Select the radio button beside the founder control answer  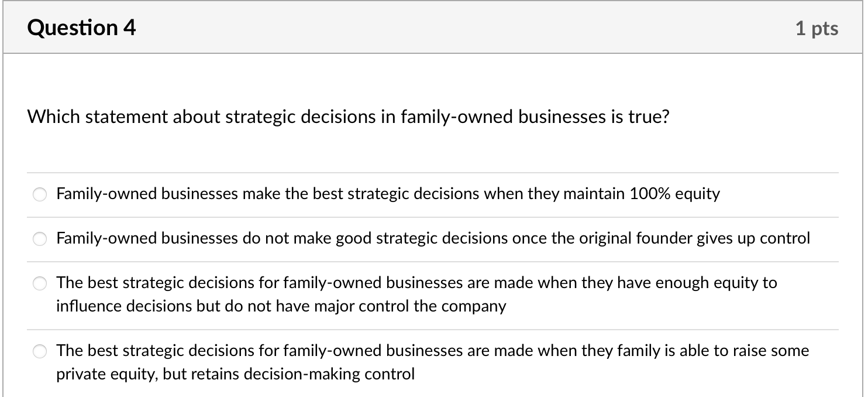point(40,238)
